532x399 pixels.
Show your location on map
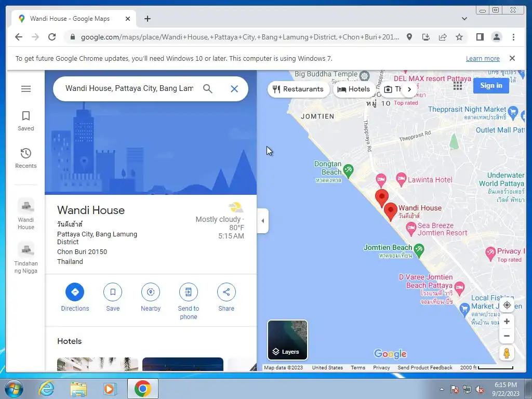(507, 305)
